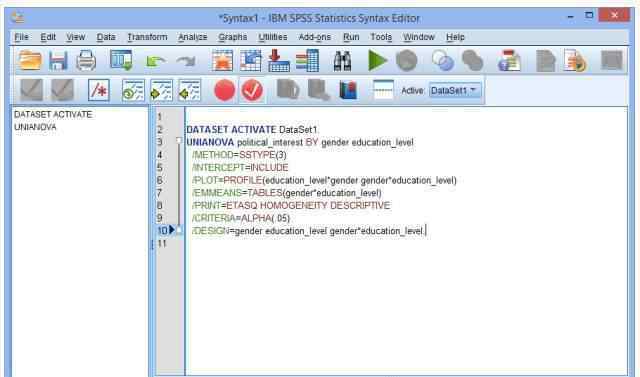Image resolution: width=640 pixels, height=377 pixels.
Task: Toggle comment selection with the /* button
Action: pos(99,90)
